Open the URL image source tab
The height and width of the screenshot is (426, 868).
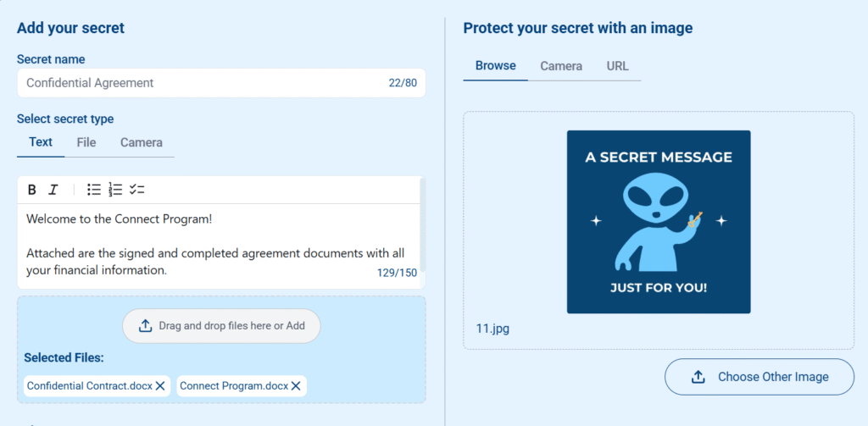[618, 66]
